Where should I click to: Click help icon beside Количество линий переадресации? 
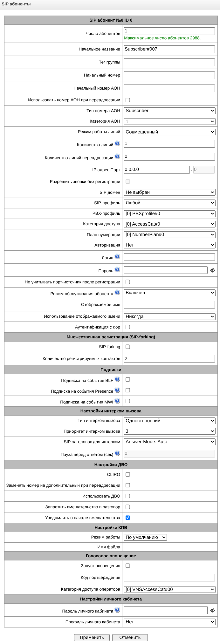pos(118,157)
